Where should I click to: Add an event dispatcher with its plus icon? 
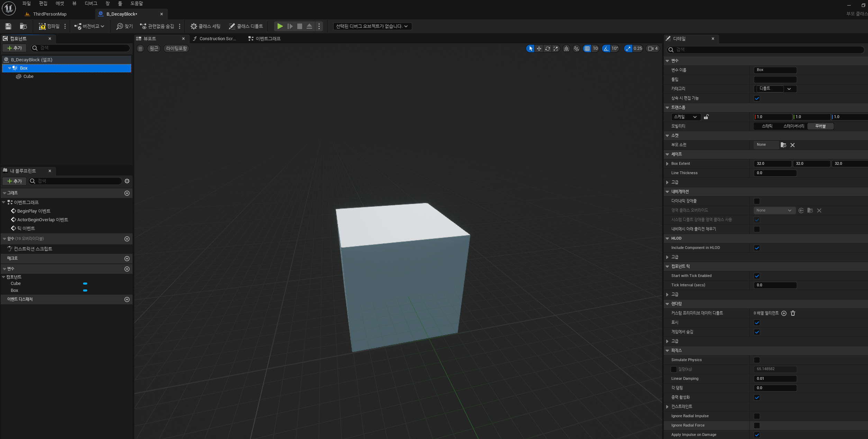(x=127, y=299)
